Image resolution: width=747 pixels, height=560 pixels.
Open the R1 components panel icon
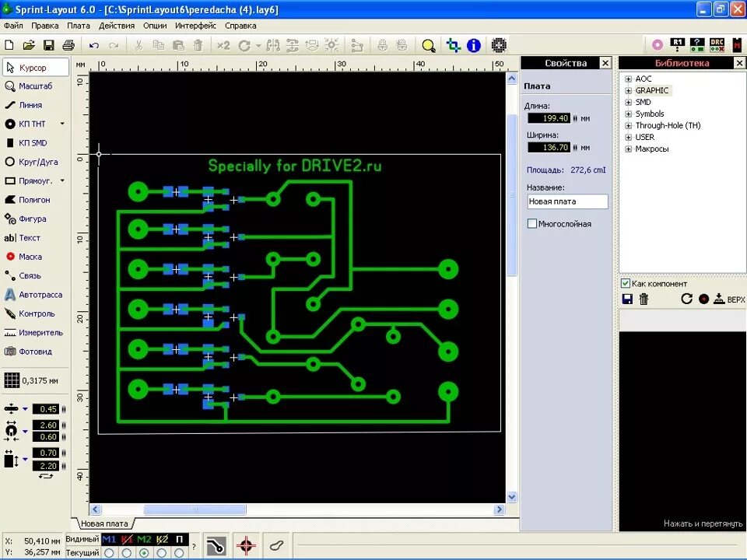(x=678, y=45)
